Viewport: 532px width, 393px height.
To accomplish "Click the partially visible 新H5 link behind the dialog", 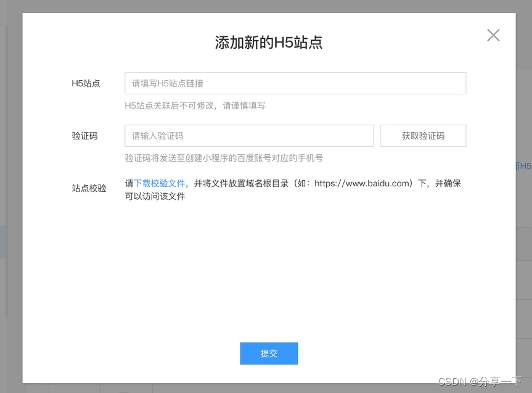I will click(525, 165).
